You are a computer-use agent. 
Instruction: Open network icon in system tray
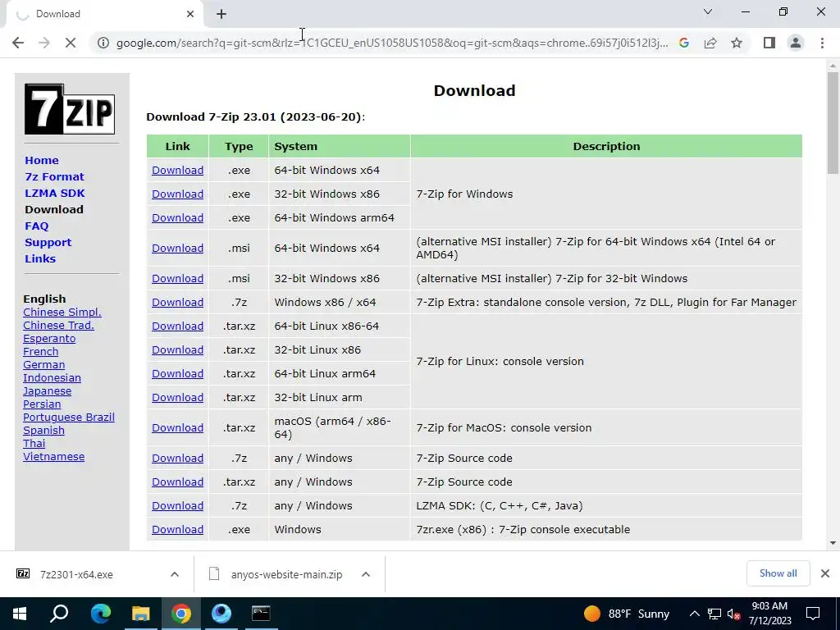coord(714,614)
